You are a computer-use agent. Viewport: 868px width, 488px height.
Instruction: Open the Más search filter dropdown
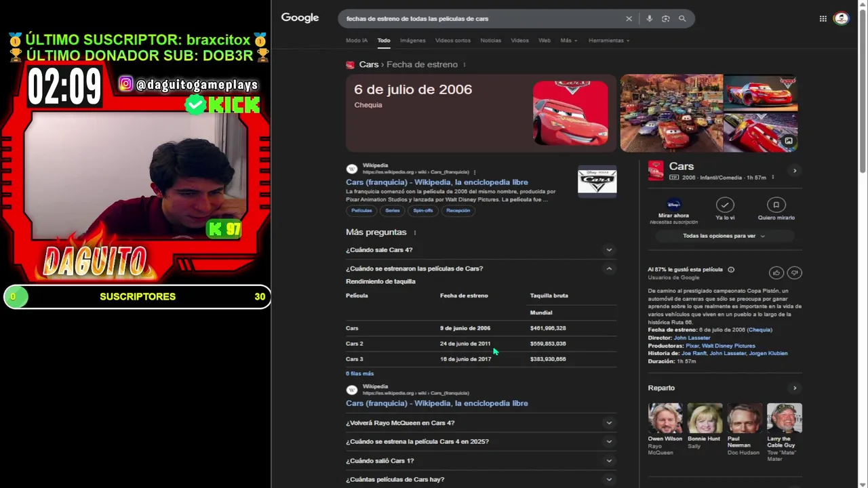point(568,41)
